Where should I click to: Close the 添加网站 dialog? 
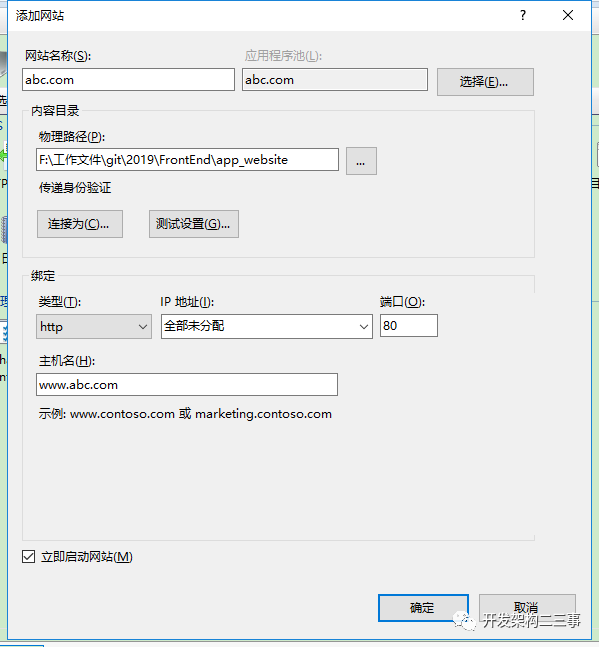pos(568,16)
